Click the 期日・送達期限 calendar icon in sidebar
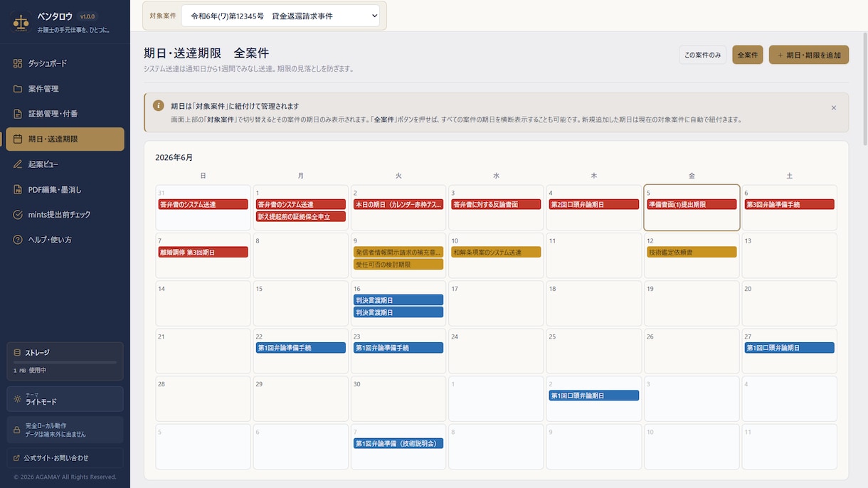 18,139
